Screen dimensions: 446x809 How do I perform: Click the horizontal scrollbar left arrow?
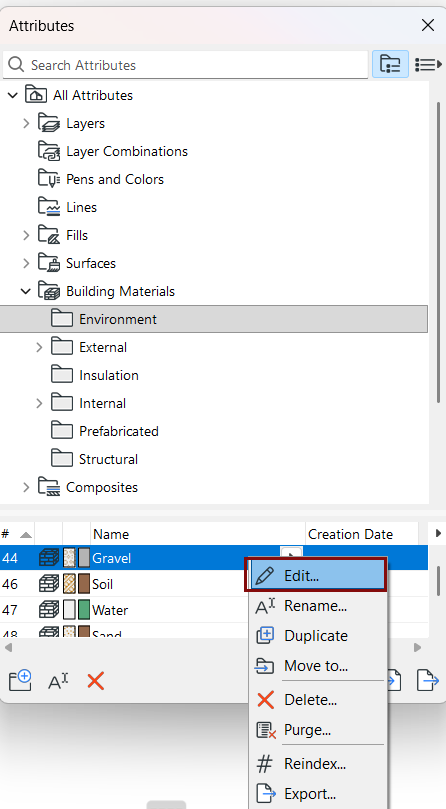pos(8,647)
